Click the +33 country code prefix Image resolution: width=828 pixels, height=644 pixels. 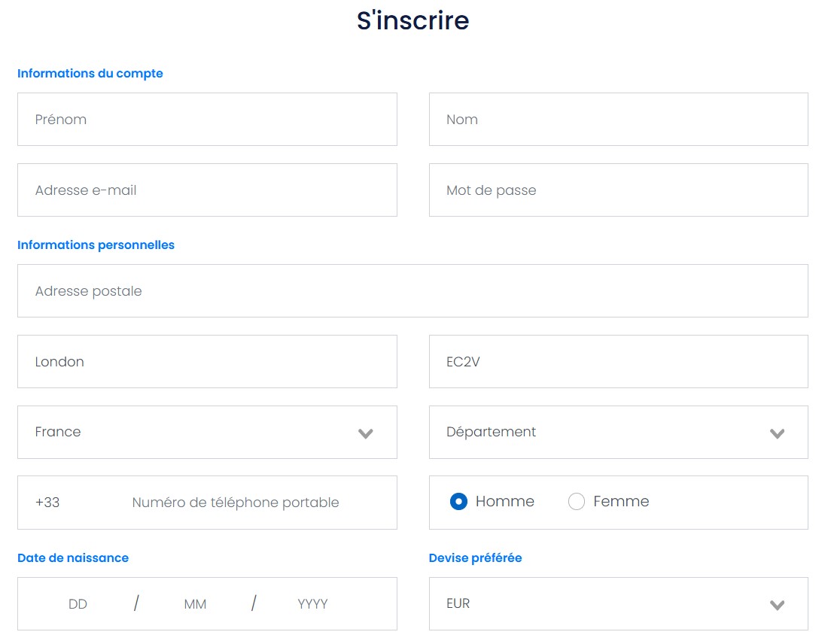click(x=47, y=503)
